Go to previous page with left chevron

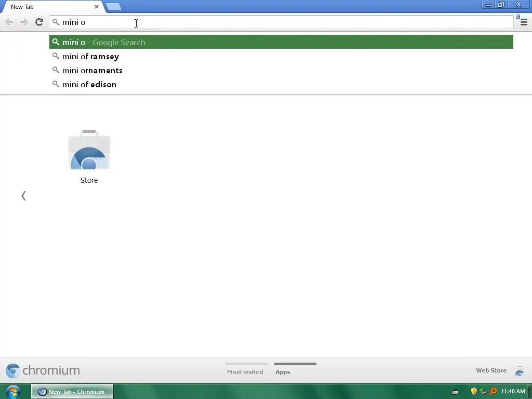(23, 196)
